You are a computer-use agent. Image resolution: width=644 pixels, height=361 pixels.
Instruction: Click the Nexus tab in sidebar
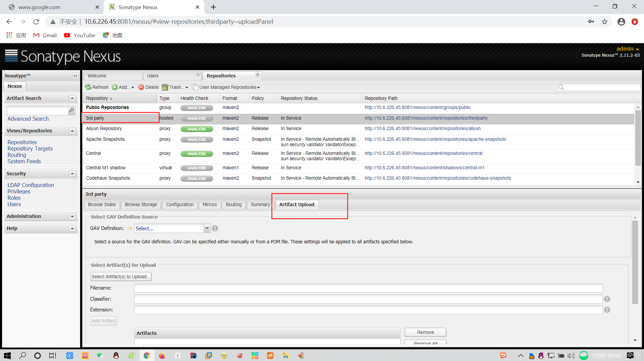(15, 86)
